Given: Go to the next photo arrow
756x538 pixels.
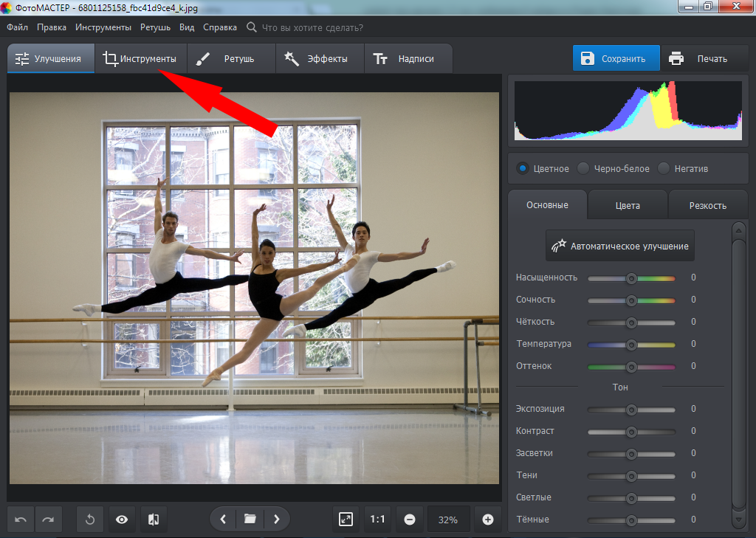Looking at the screenshot, I should pos(277,520).
